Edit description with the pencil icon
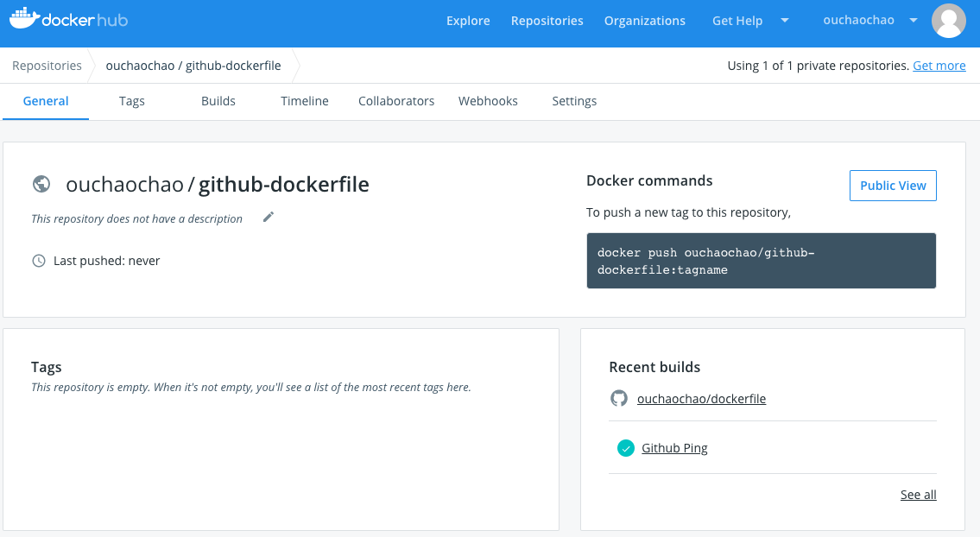The image size is (980, 537). click(x=269, y=217)
